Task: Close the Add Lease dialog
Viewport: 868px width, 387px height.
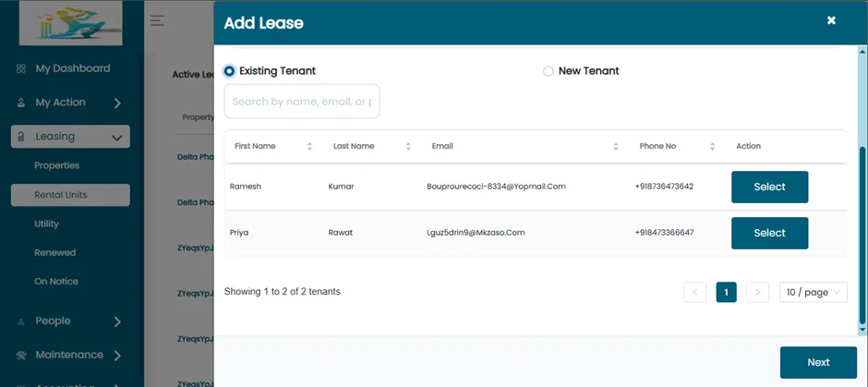Action: (831, 20)
